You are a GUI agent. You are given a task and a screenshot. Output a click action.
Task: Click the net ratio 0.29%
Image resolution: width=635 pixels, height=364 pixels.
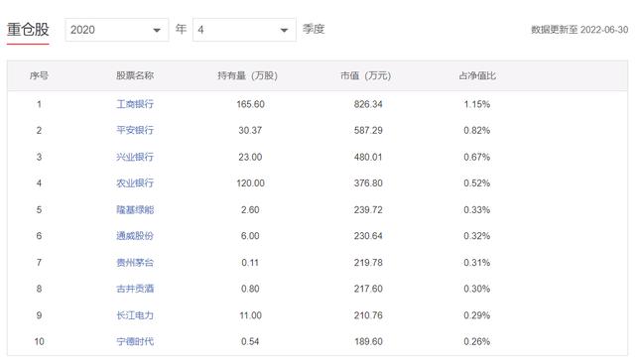pyautogui.click(x=477, y=315)
